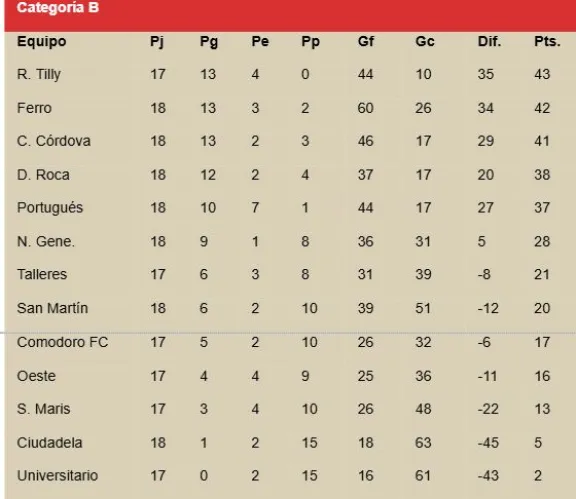This screenshot has width=576, height=499.
Task: Select the Portugués team name
Action: [50, 208]
